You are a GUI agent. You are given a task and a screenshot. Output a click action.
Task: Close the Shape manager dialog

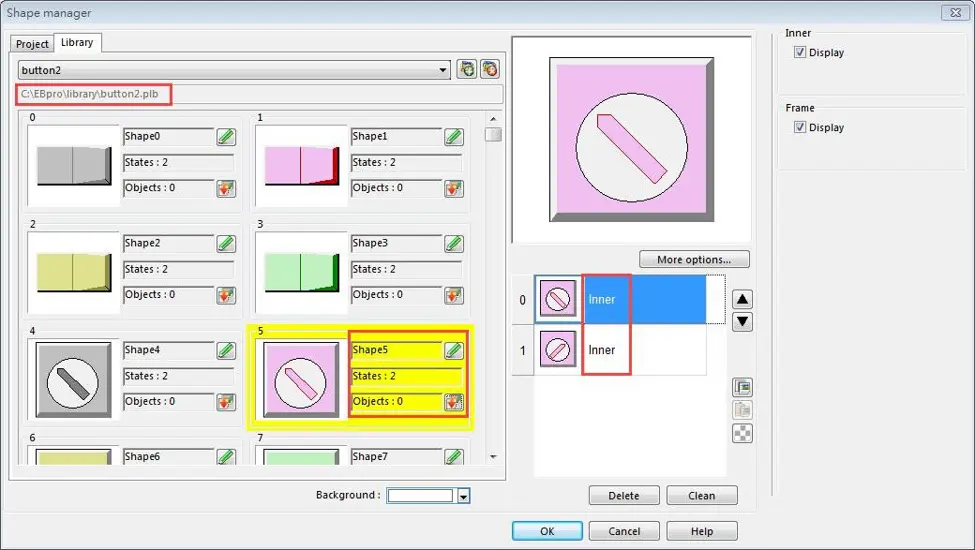point(955,12)
